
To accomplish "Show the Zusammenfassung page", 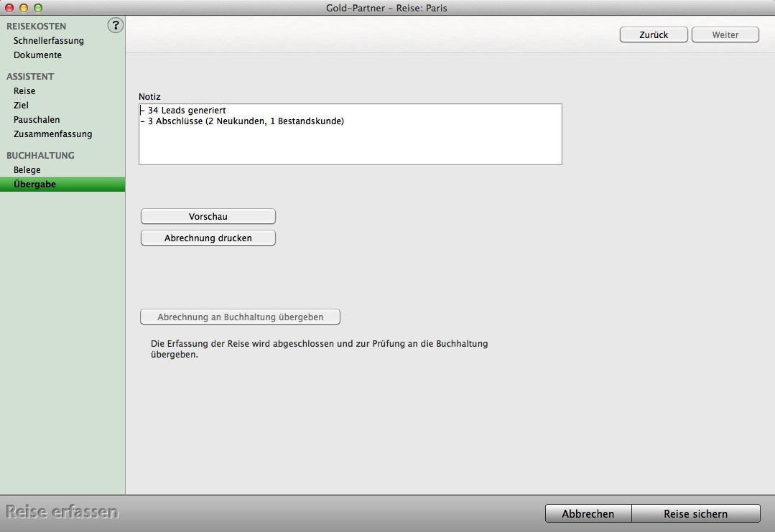I will (x=52, y=134).
